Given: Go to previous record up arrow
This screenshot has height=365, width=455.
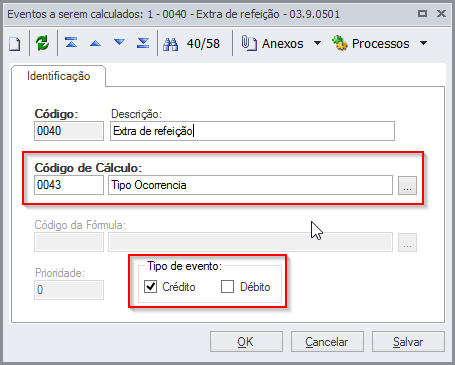Looking at the screenshot, I should (x=95, y=43).
